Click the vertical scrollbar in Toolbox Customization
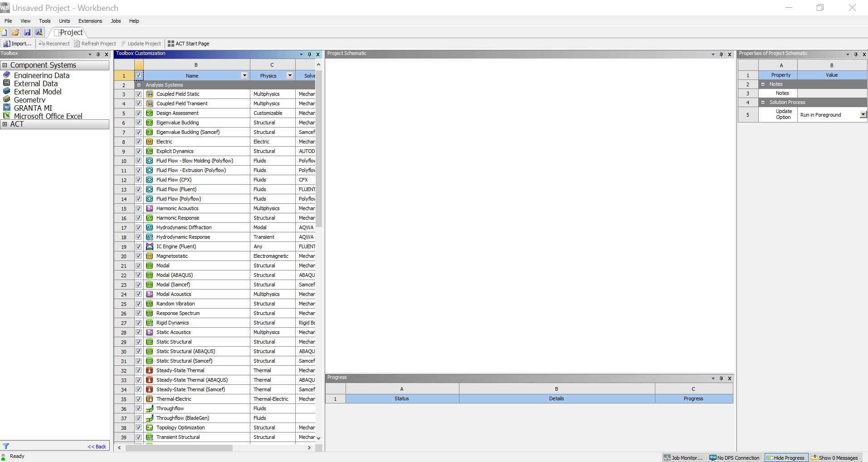Image resolution: width=868 pixels, height=462 pixels. (x=319, y=147)
